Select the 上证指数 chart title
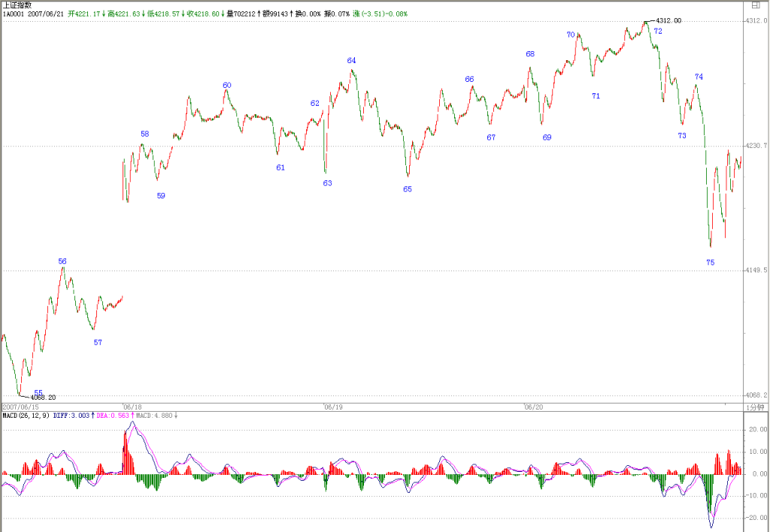 17,5
